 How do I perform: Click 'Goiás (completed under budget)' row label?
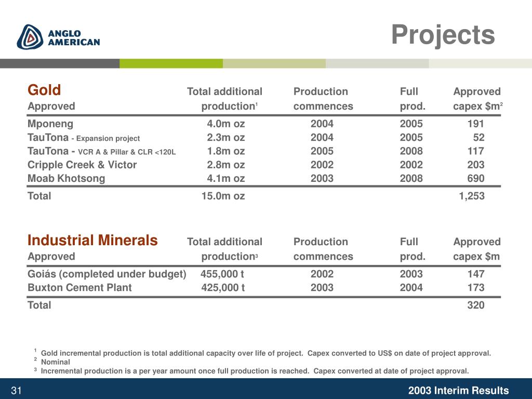pos(107,274)
